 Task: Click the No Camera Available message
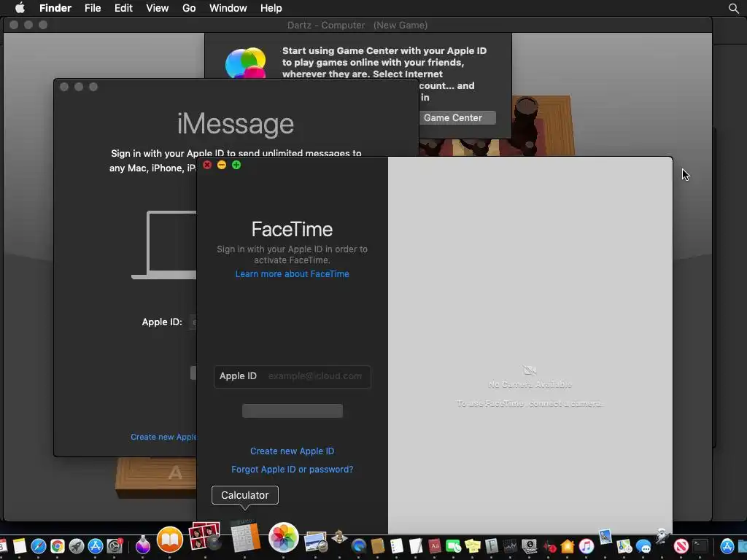(530, 384)
